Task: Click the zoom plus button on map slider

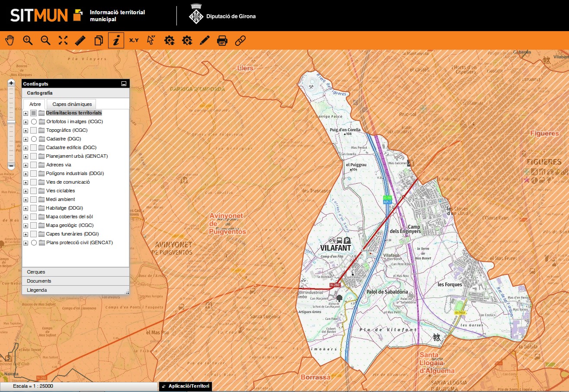Action: pos(11,82)
